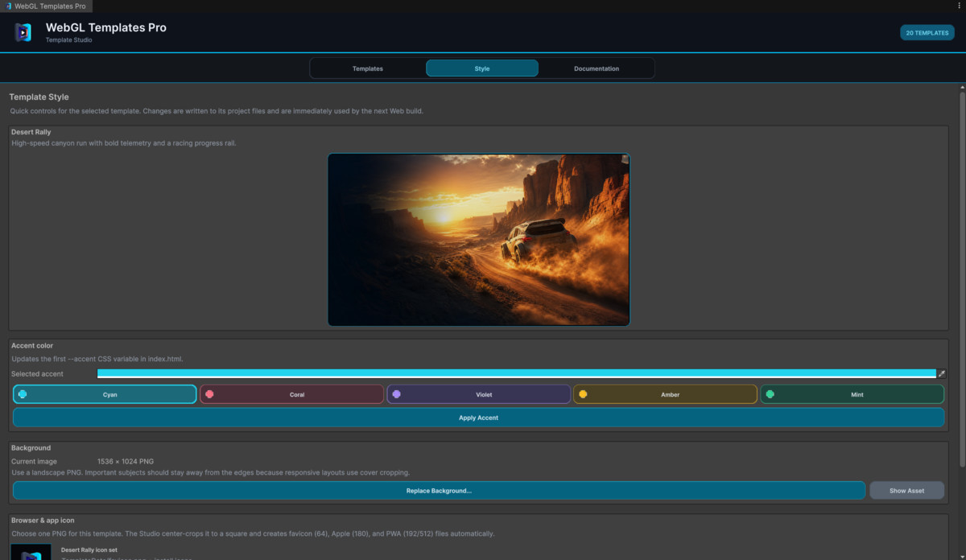Click the "Background" section label
Image resolution: width=966 pixels, height=560 pixels.
point(31,447)
